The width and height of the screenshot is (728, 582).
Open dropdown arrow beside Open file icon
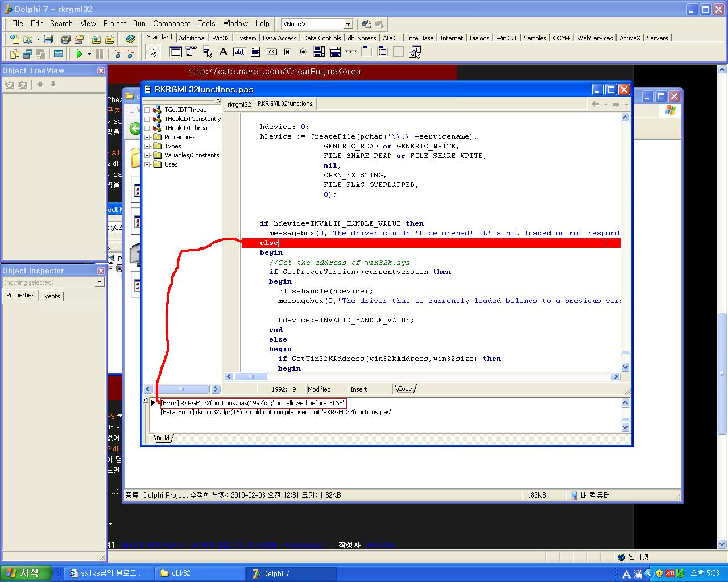coord(38,39)
